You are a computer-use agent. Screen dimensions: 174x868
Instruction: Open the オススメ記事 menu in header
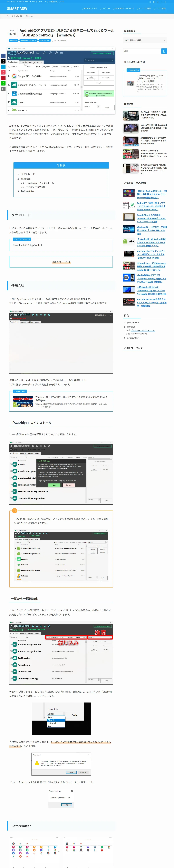click(x=144, y=8)
